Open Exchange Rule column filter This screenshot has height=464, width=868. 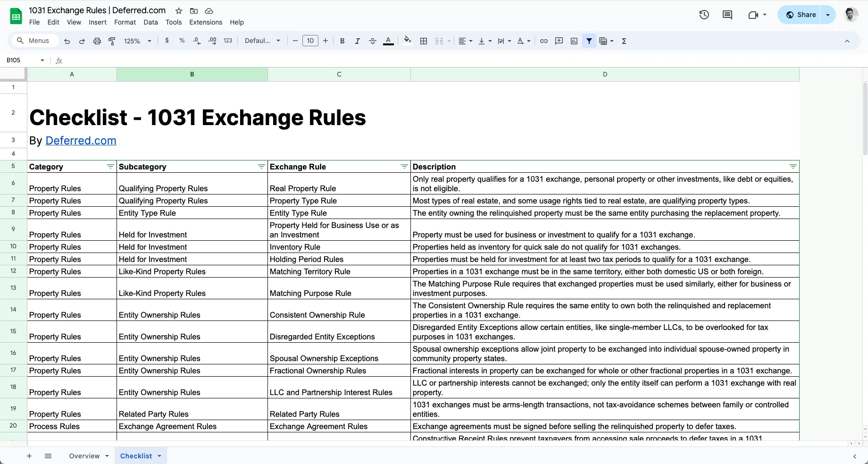[404, 167]
